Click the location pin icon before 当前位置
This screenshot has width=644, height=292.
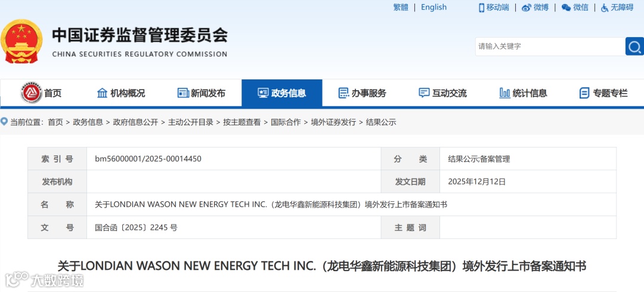click(4, 121)
